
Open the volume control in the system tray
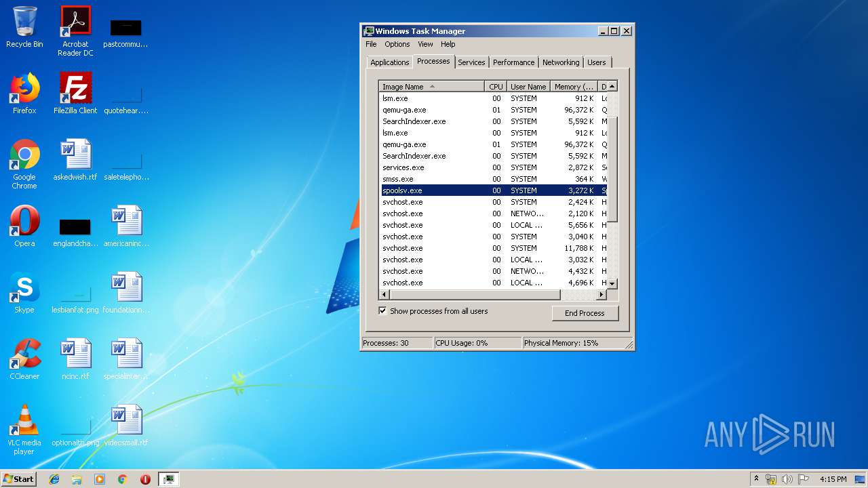pyautogui.click(x=787, y=479)
